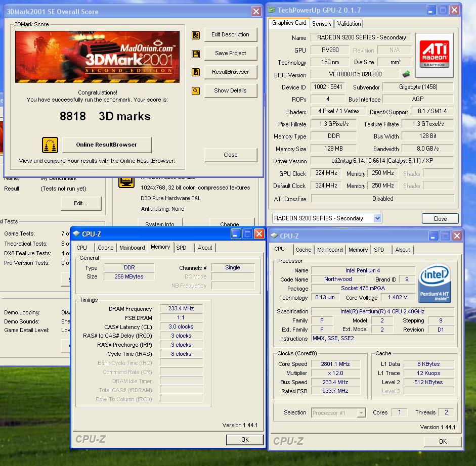The height and width of the screenshot is (466, 476).
Task: Click the 3DMark2001 banner image
Action: coord(97,57)
